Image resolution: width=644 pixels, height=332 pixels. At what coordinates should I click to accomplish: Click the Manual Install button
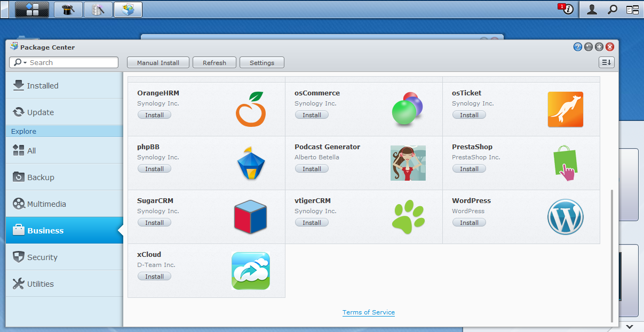click(158, 62)
